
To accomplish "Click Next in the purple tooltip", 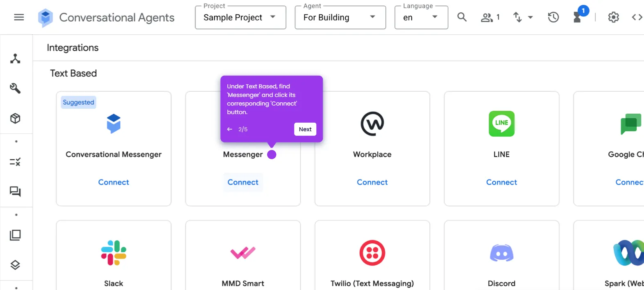I will [x=305, y=129].
